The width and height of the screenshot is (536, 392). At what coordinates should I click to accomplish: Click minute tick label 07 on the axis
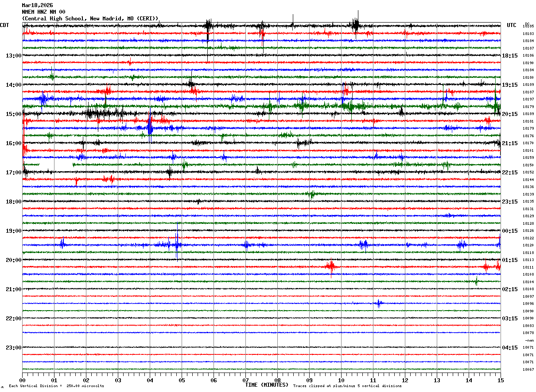[245, 380]
